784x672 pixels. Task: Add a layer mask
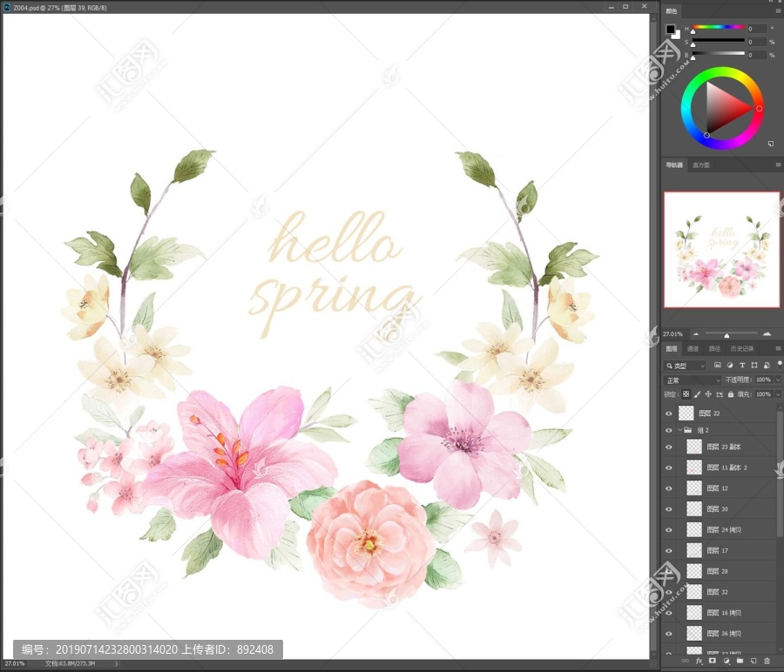click(x=713, y=661)
